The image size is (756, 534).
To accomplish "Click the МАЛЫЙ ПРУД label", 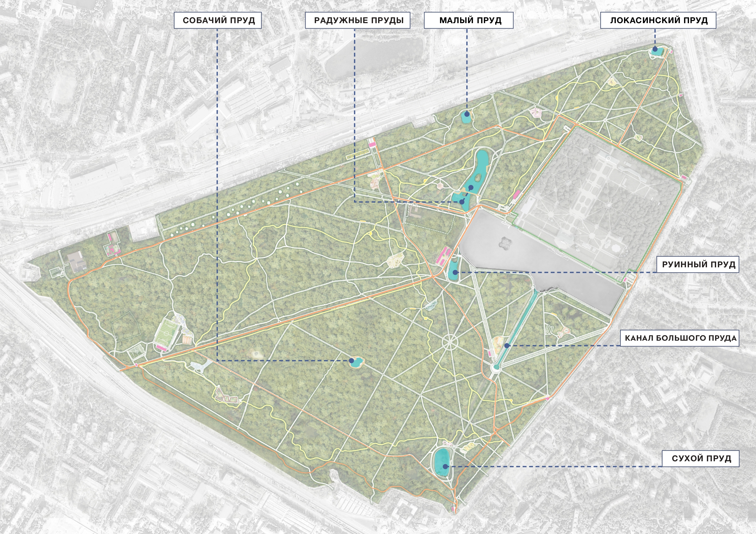I will coord(468,20).
